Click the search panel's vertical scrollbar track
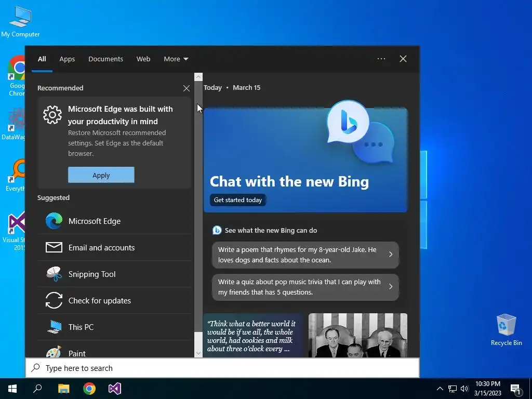The height and width of the screenshot is (399, 532). coord(198,341)
